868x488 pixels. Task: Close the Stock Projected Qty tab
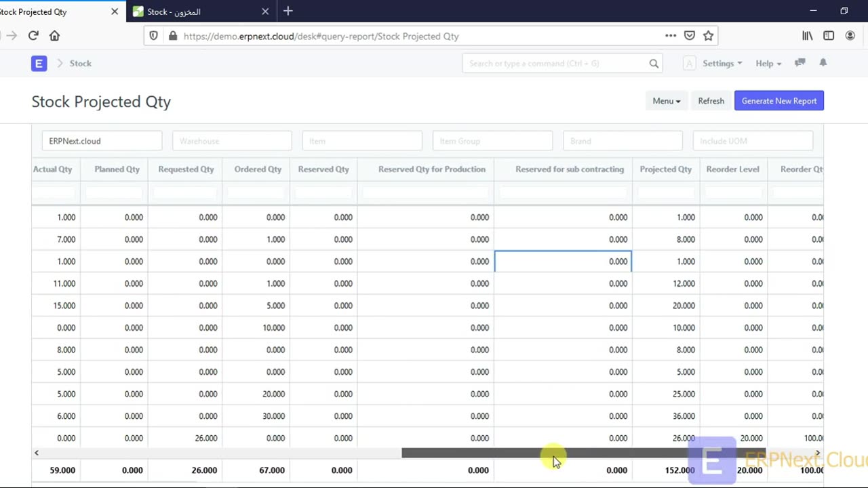click(115, 12)
